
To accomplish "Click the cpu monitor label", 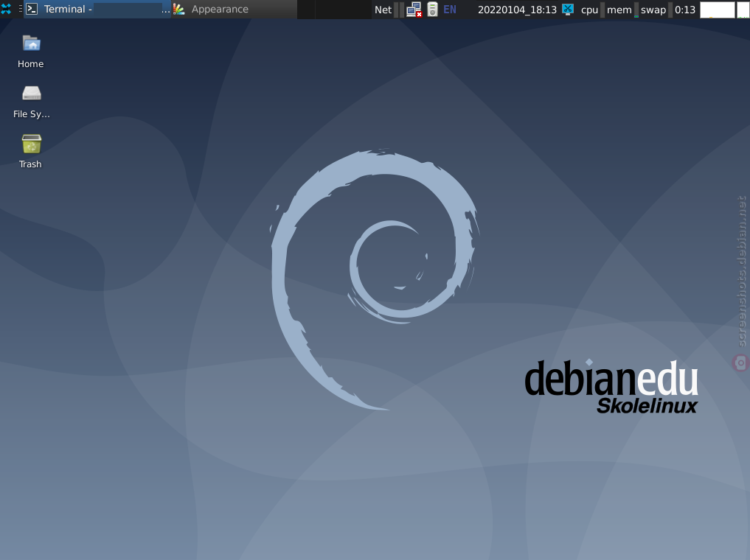I will [x=589, y=10].
